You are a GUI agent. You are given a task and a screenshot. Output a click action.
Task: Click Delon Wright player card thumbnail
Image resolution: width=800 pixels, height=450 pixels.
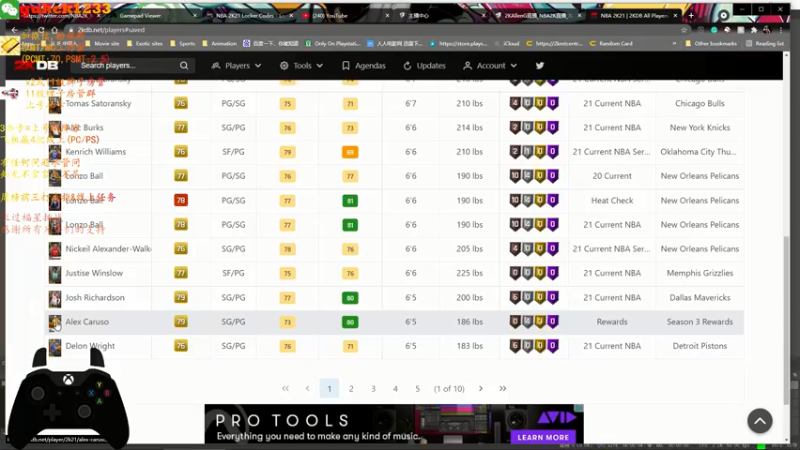click(x=55, y=347)
